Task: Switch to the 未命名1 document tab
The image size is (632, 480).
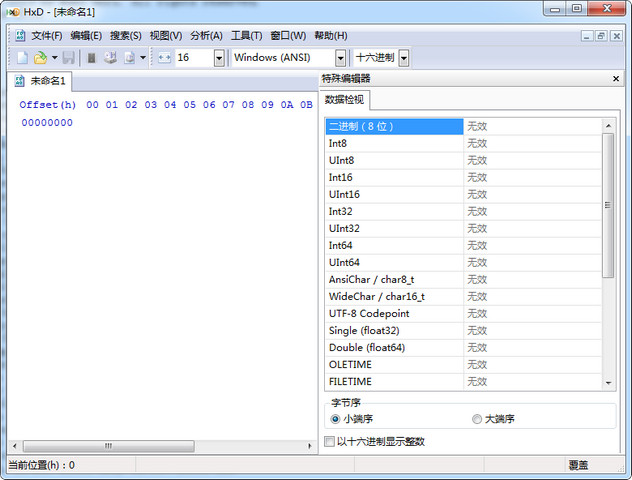Action: click(x=42, y=81)
